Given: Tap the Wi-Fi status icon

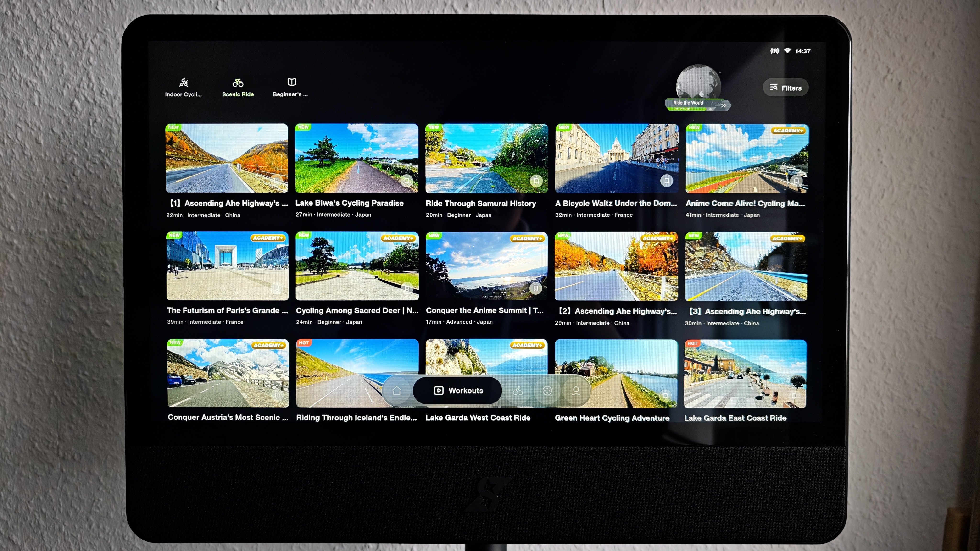Looking at the screenshot, I should click(787, 51).
